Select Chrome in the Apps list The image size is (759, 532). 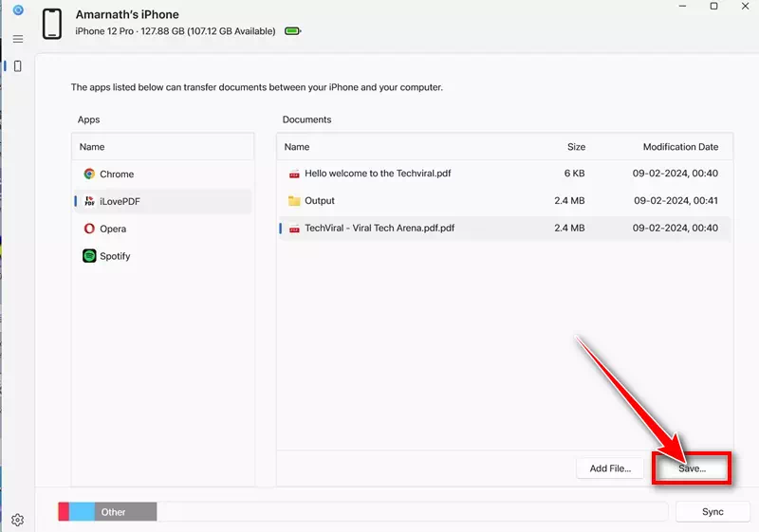click(163, 174)
